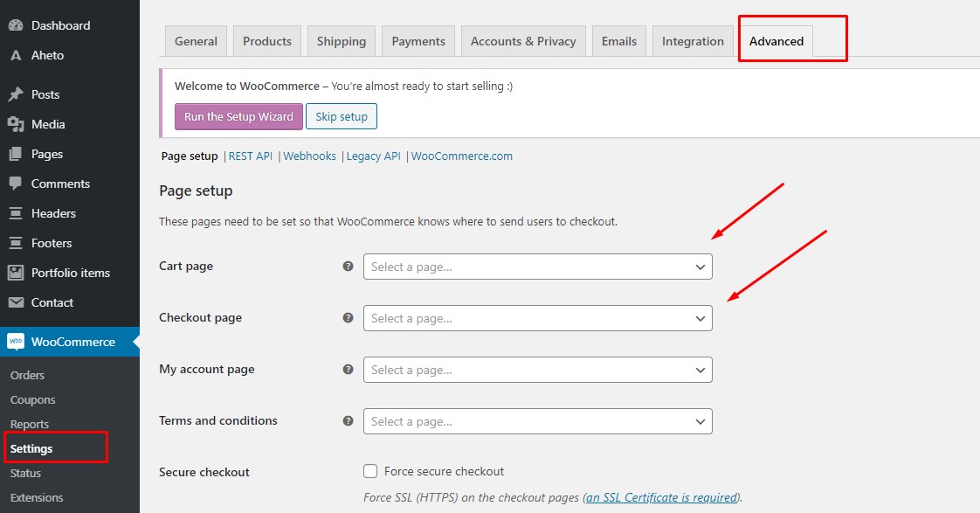Click the Headers icon in sidebar
Viewport: 980px width, 513px height.
point(16,213)
